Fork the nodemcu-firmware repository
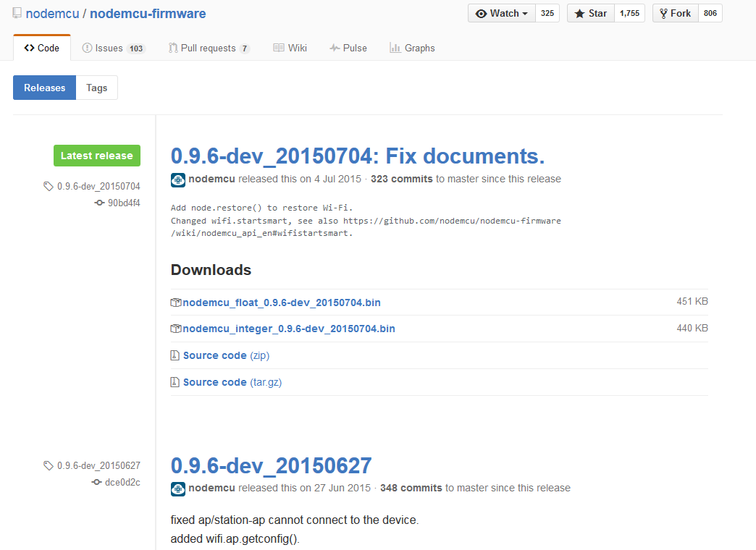The width and height of the screenshot is (756, 550). point(676,13)
